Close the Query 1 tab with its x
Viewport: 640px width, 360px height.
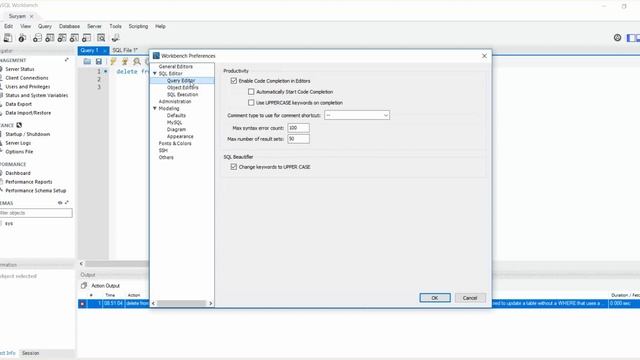[105, 51]
